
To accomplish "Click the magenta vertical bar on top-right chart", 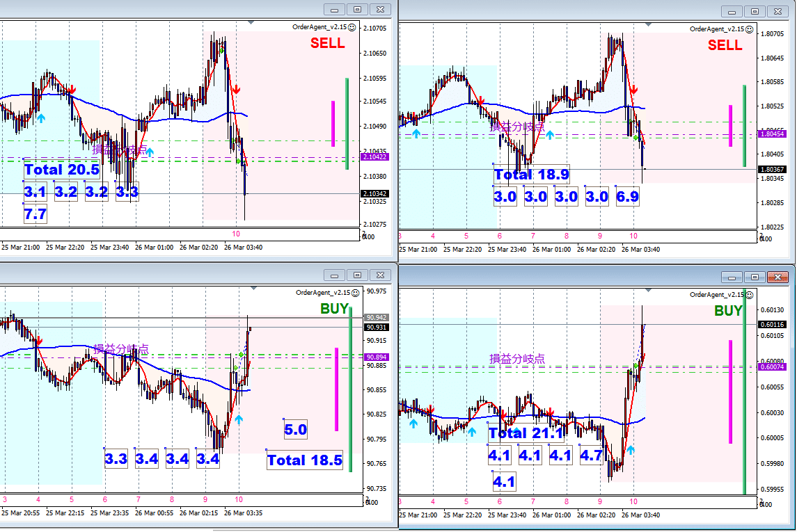I will [x=729, y=127].
